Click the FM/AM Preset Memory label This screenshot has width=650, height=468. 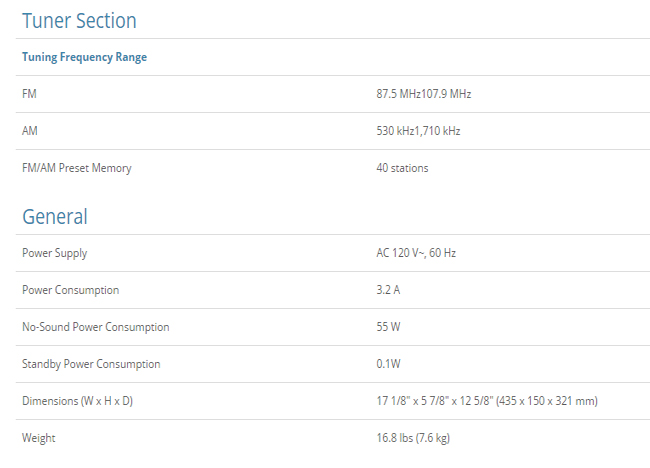76,168
